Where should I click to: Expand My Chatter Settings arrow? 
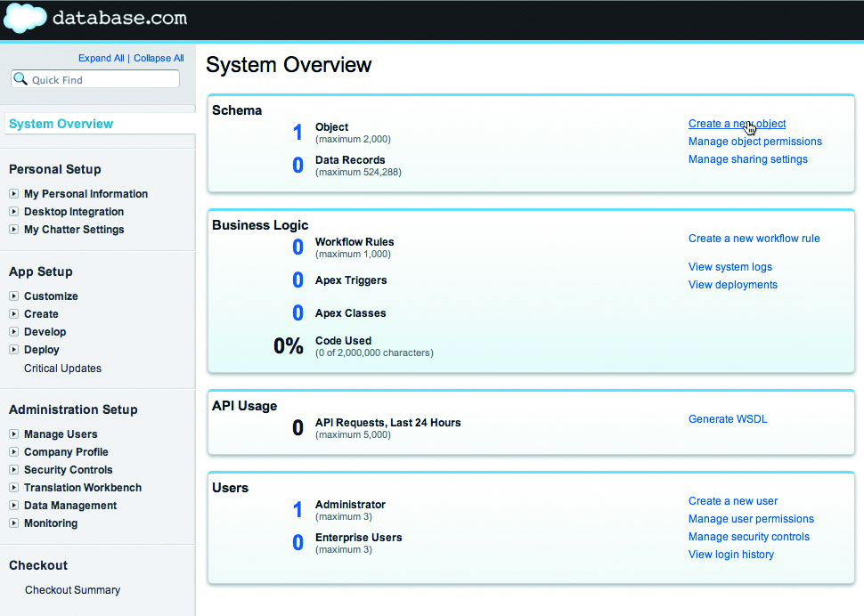pyautogui.click(x=13, y=229)
